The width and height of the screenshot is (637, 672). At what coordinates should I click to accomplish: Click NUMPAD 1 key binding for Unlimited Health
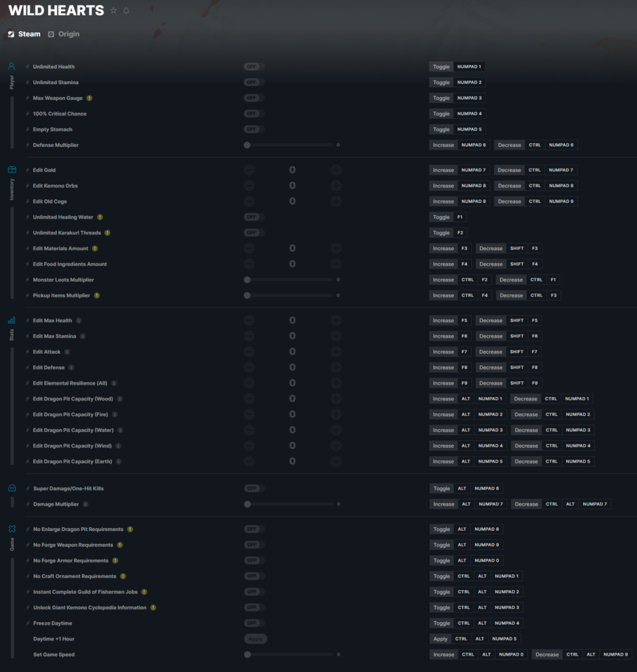click(x=469, y=66)
